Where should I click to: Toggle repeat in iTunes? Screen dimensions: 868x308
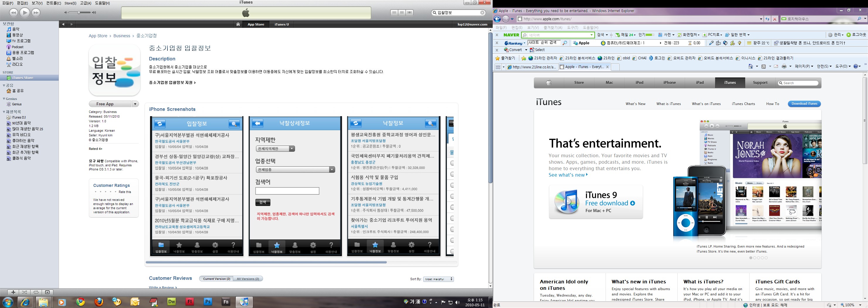coord(36,292)
